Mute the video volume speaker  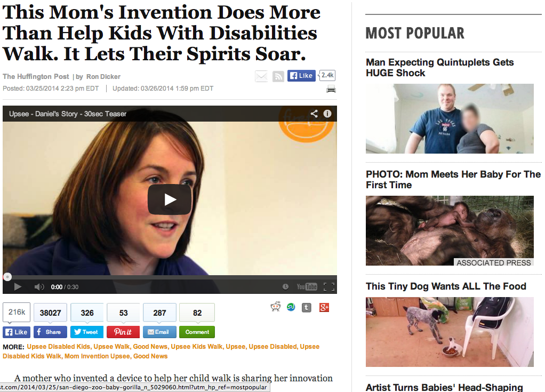[x=39, y=287]
